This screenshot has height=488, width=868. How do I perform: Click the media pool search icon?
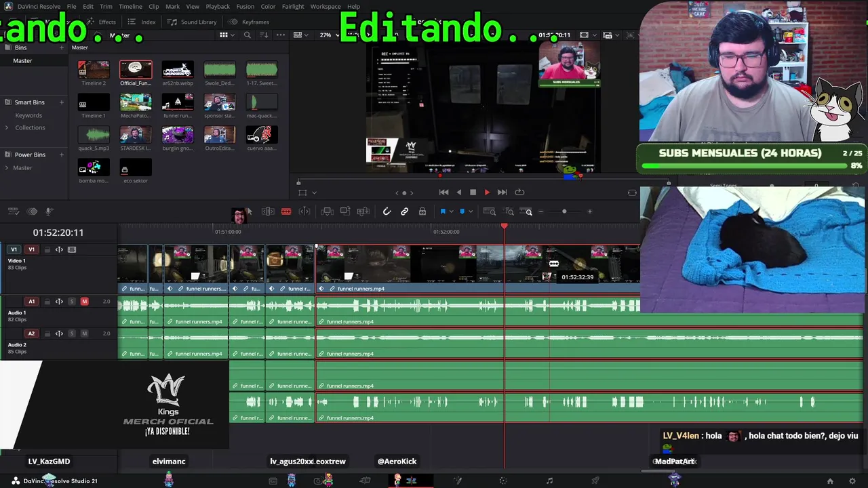click(x=248, y=35)
